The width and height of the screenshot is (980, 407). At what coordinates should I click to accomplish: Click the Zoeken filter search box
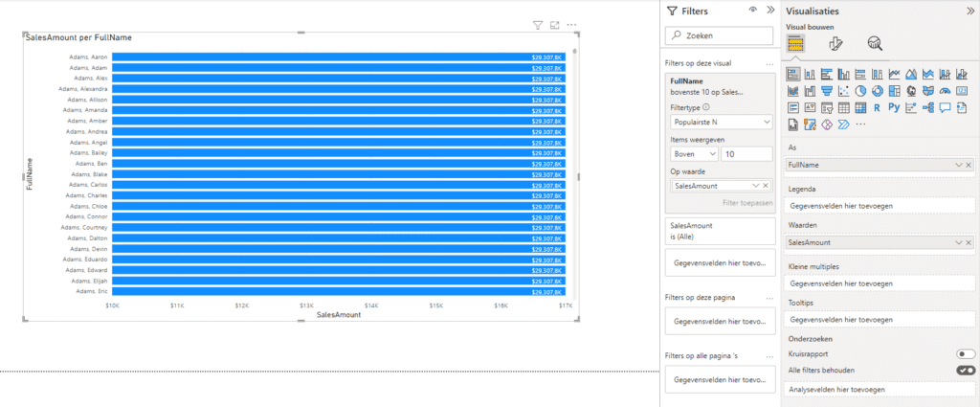pos(719,35)
